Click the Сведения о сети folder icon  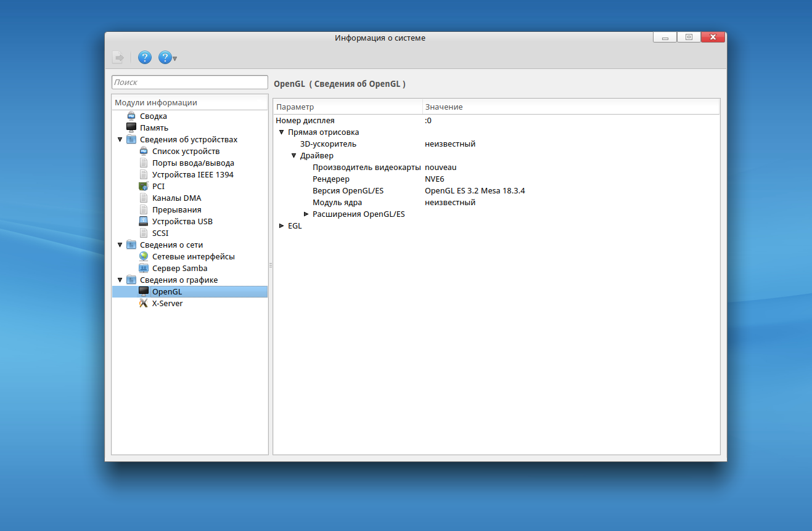click(x=131, y=245)
